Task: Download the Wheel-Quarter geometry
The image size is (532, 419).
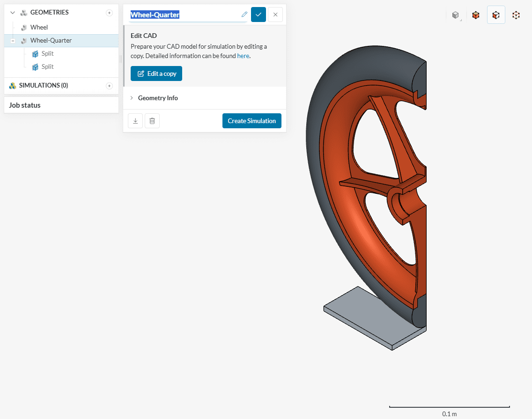Action: pos(135,121)
